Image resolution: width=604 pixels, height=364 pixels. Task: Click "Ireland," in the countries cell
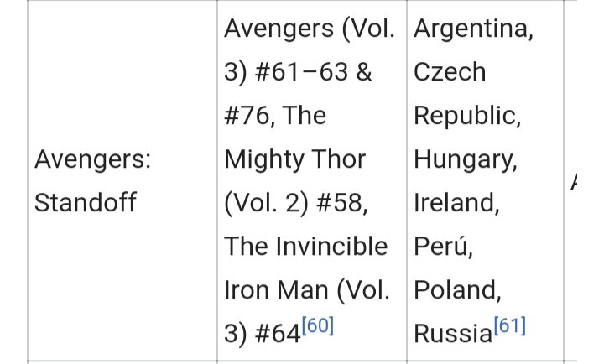pyautogui.click(x=456, y=203)
